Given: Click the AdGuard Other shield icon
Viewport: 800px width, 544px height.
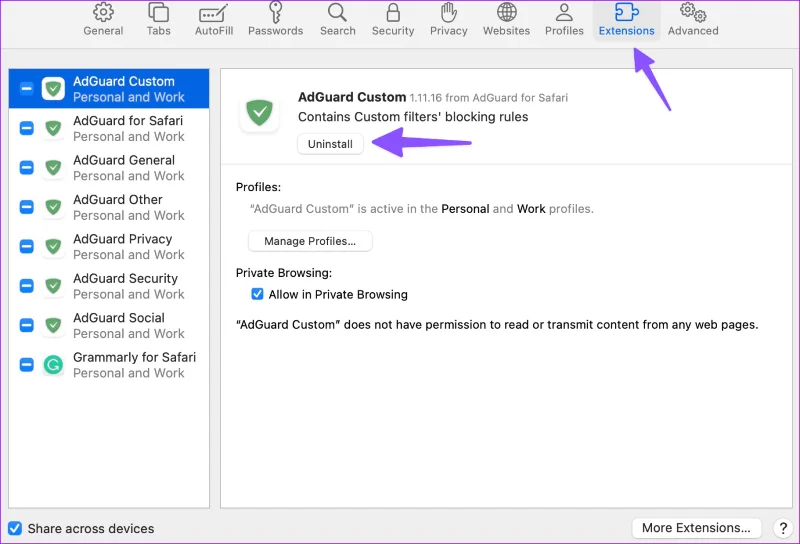Looking at the screenshot, I should tap(53, 207).
